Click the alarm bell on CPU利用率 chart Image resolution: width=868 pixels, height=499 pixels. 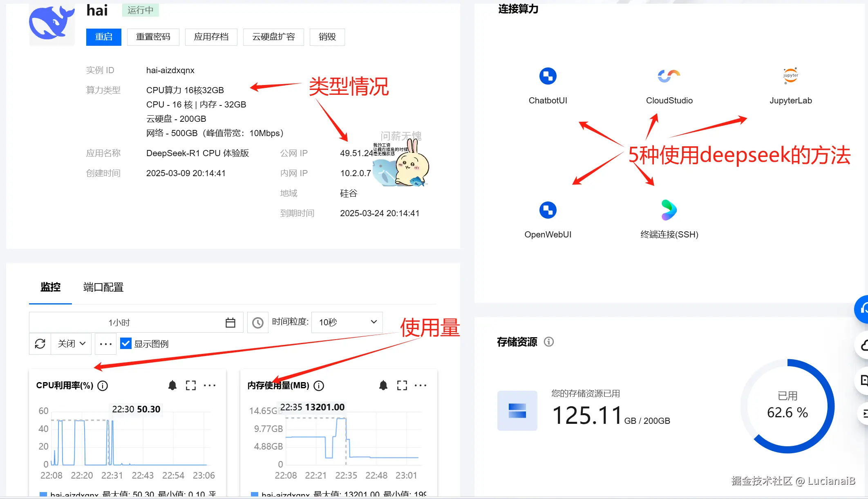point(172,385)
